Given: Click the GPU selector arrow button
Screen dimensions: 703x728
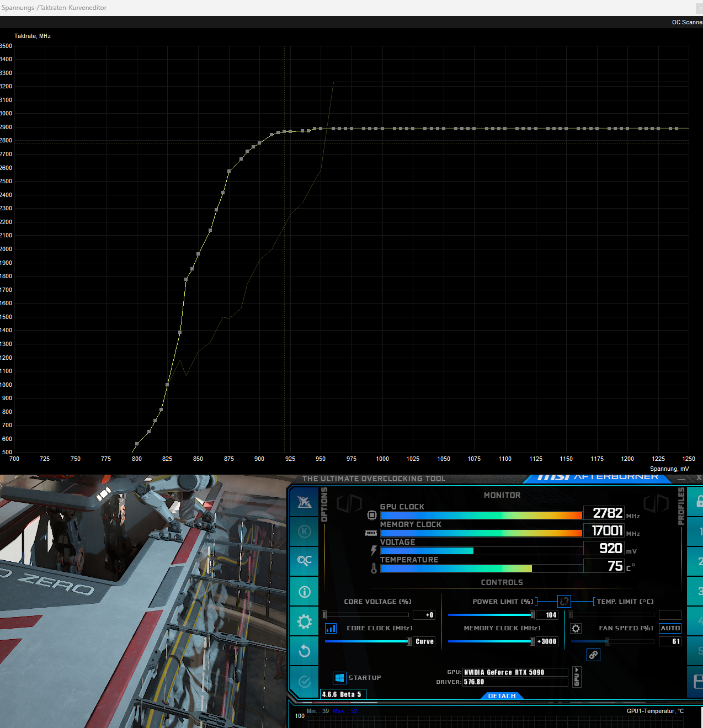Looking at the screenshot, I should (577, 677).
